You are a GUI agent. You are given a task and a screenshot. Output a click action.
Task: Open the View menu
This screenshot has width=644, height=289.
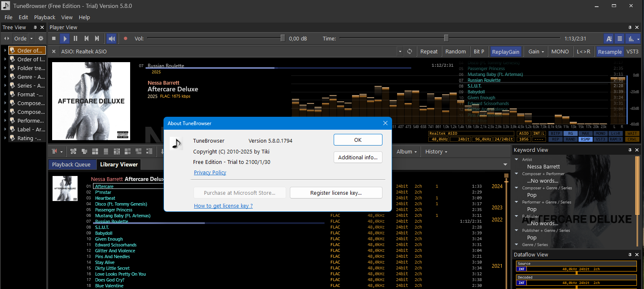67,17
